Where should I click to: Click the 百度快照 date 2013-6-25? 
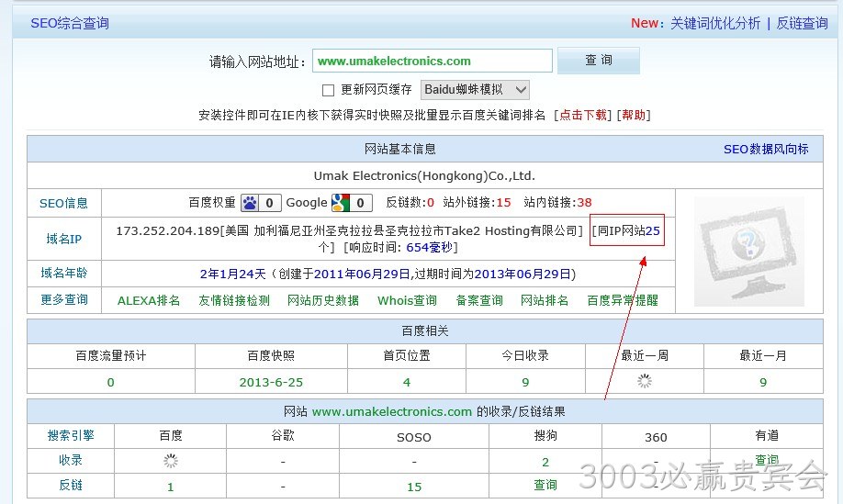[x=271, y=382]
